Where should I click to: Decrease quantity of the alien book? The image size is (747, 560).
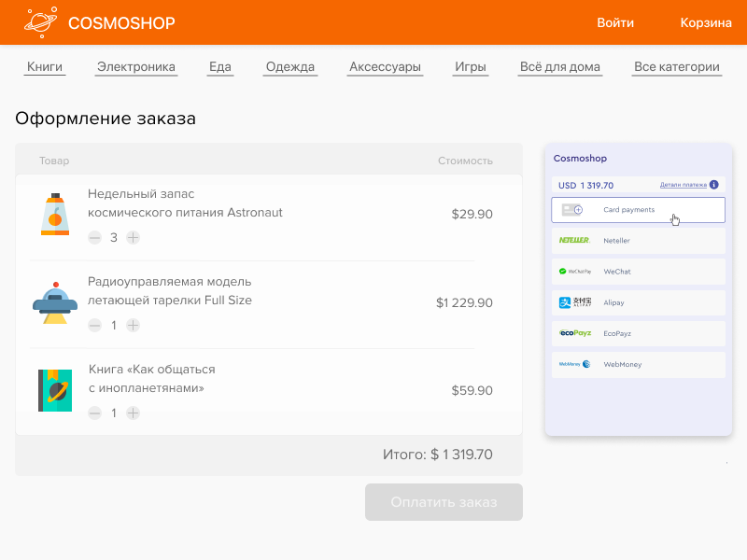[94, 413]
